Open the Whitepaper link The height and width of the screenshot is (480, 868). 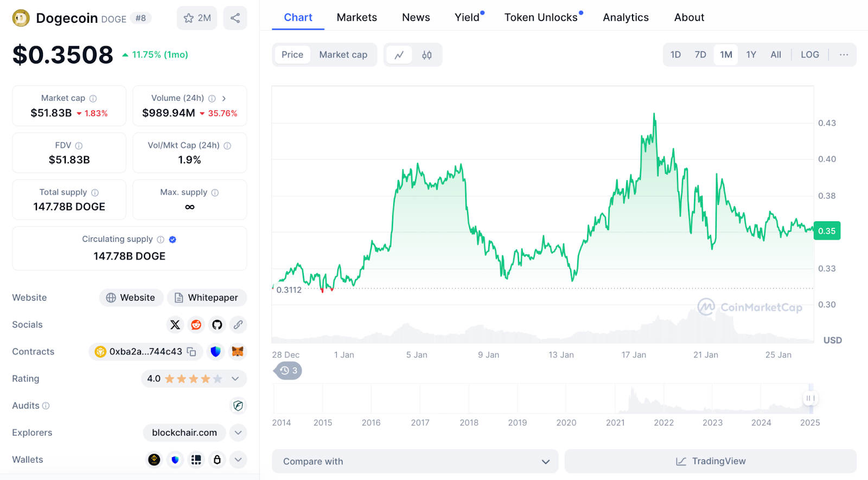click(x=207, y=298)
